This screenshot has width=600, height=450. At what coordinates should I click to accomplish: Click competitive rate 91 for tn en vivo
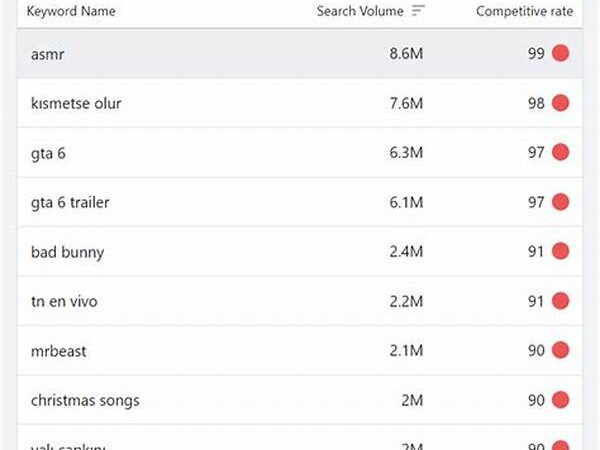click(x=536, y=302)
